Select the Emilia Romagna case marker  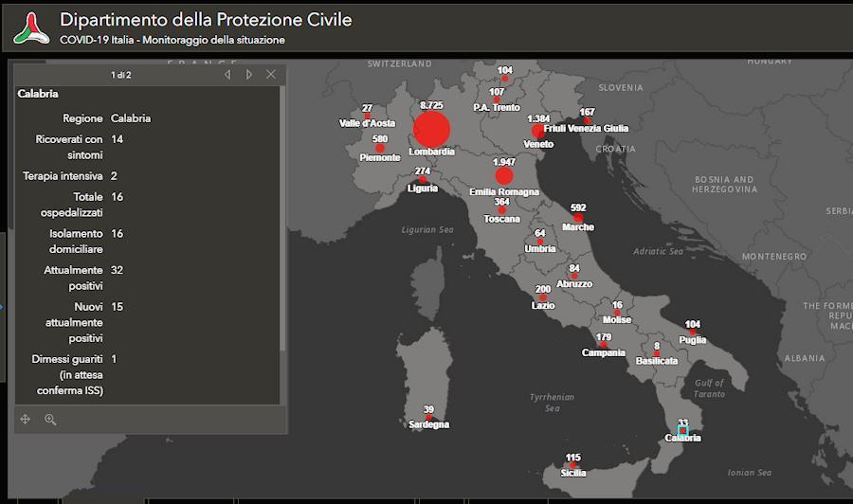tap(504, 176)
